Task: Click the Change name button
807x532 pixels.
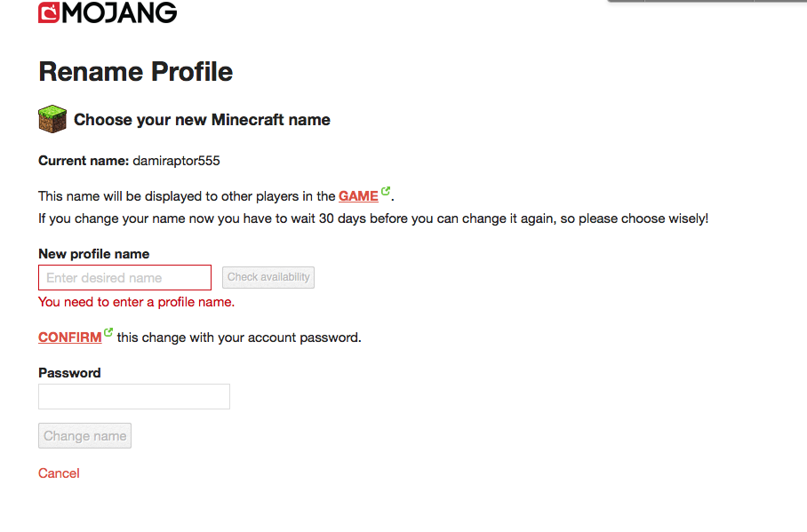Action: pyautogui.click(x=85, y=436)
